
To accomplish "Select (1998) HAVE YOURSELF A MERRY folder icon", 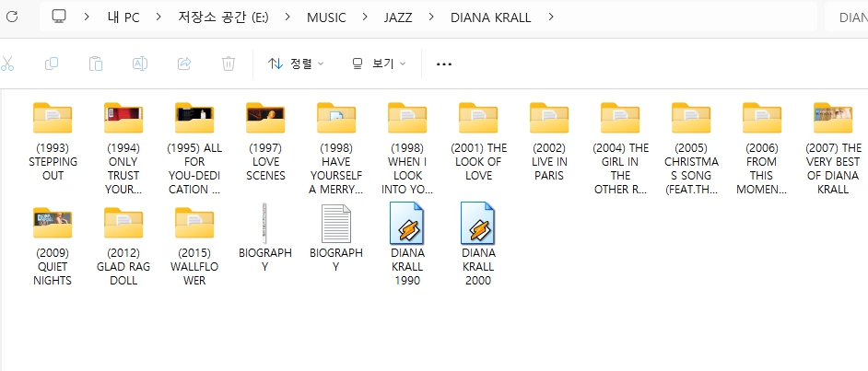I will click(336, 118).
